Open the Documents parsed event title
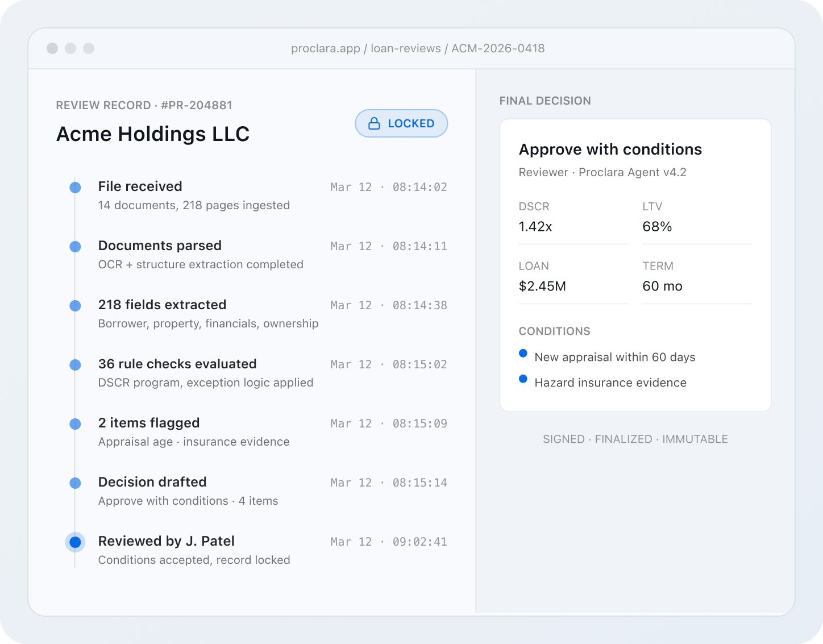 click(x=160, y=246)
